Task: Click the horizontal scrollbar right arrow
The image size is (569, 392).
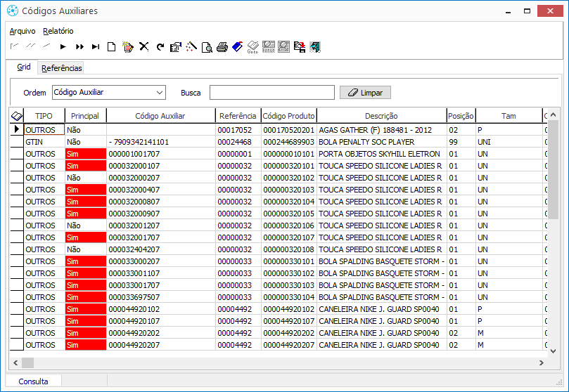Action: pos(542,362)
